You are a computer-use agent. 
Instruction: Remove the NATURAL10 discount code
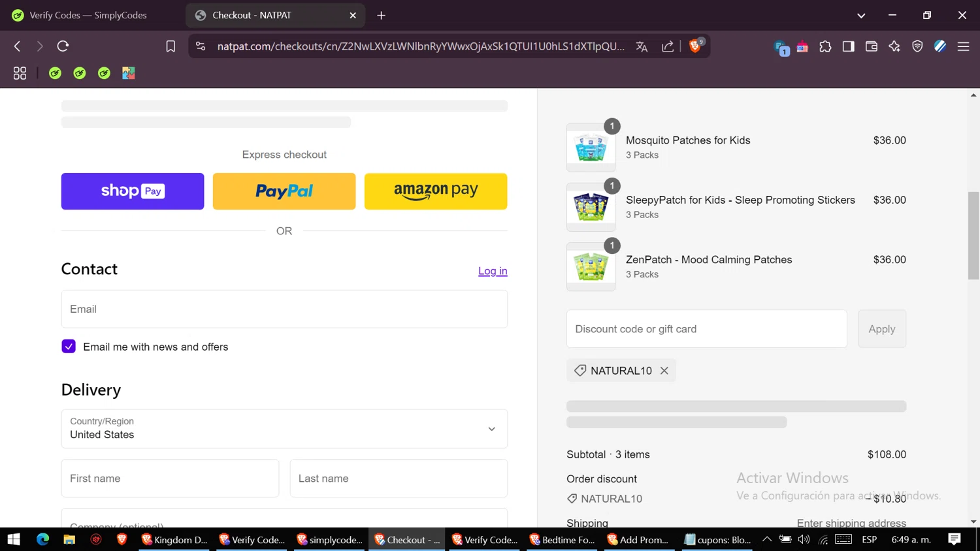click(664, 371)
